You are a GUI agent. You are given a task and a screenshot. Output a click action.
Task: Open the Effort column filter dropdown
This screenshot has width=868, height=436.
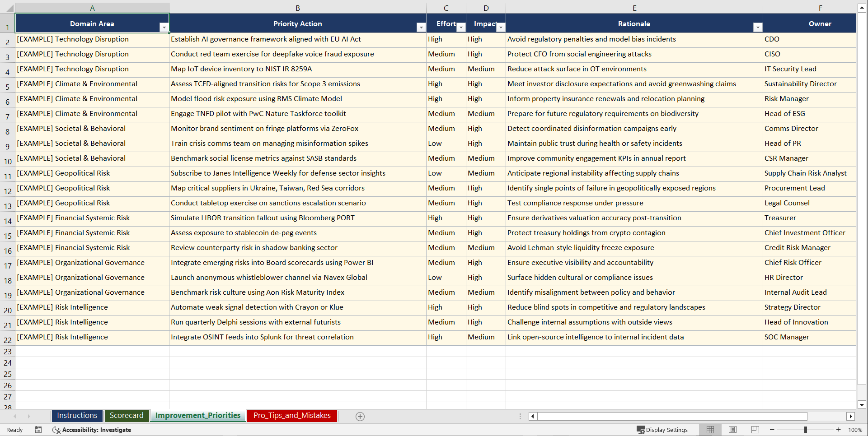click(461, 28)
